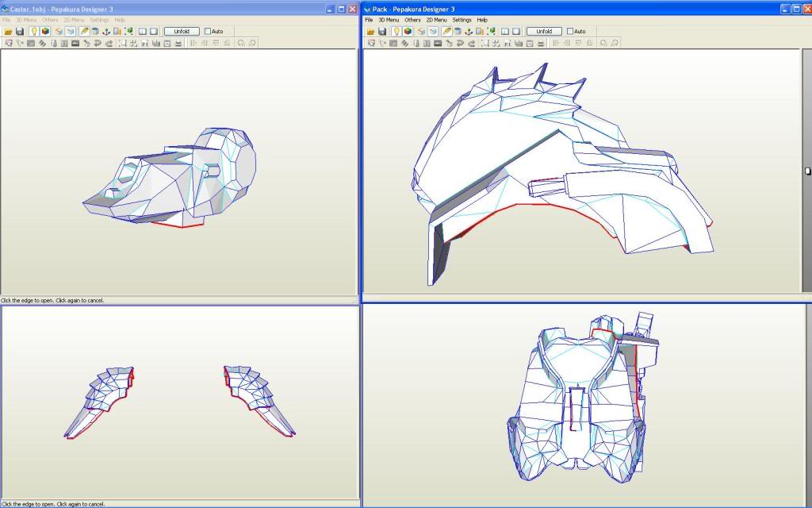Open the Help menu in Pack window
Viewport: 812px width, 508px height.
[x=482, y=20]
